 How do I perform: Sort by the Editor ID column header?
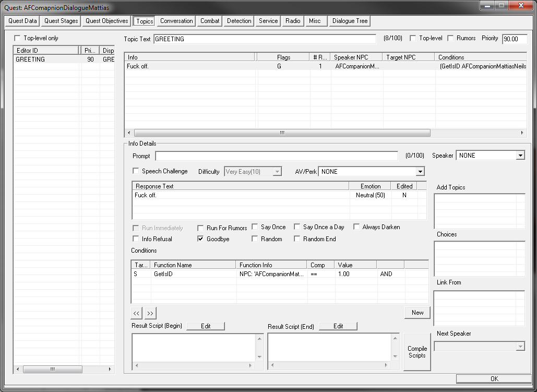pos(46,51)
